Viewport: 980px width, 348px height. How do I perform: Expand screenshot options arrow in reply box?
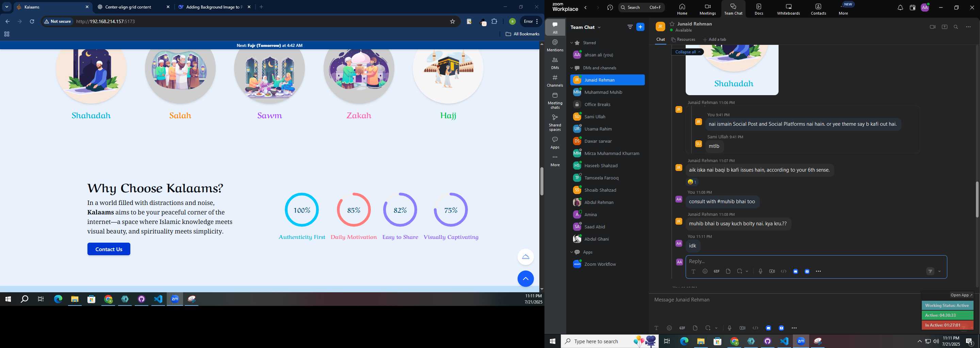(x=747, y=271)
